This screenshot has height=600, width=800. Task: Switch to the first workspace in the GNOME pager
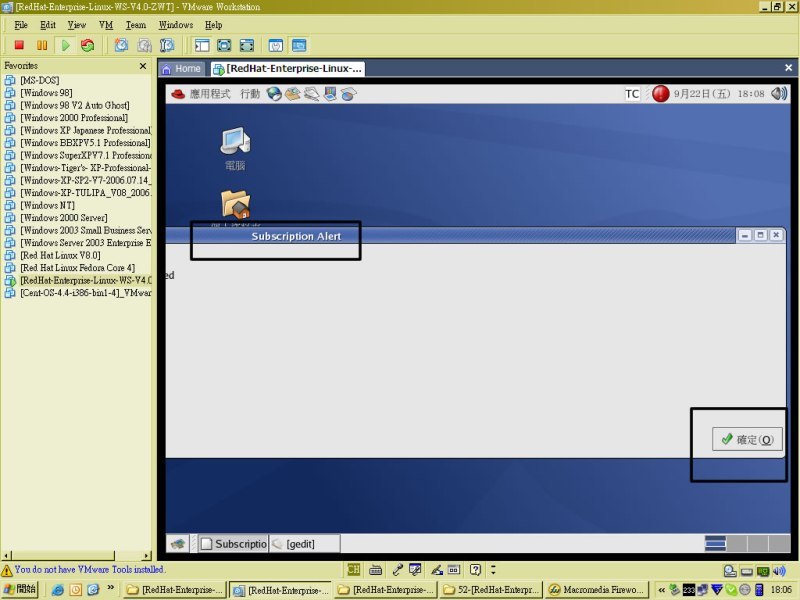point(715,543)
